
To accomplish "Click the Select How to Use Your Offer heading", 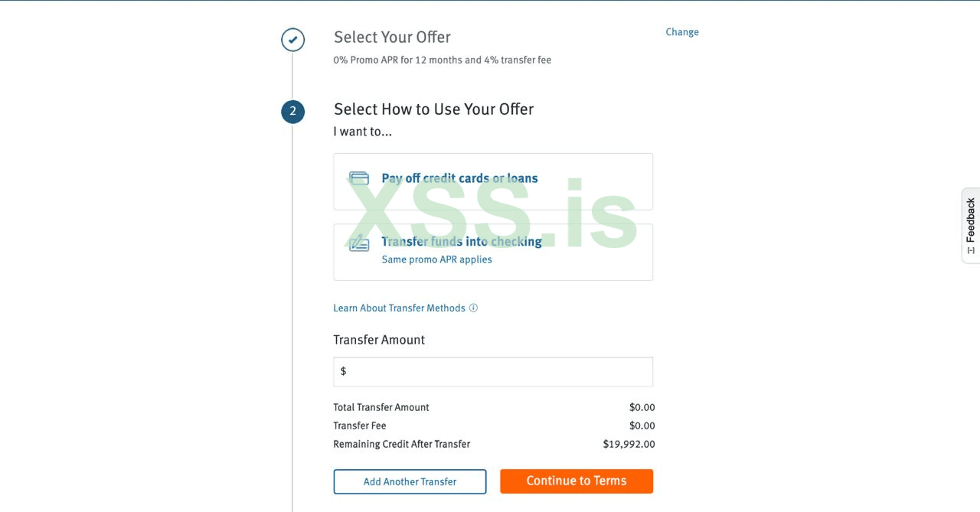I will pyautogui.click(x=433, y=109).
